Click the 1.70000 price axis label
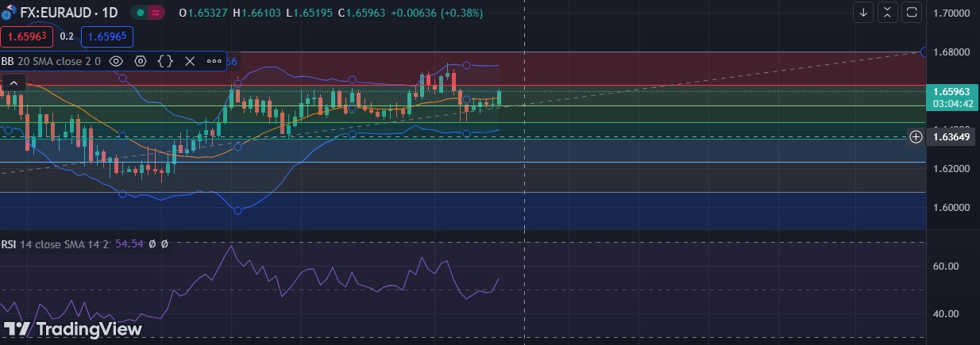980x345 pixels. click(952, 13)
